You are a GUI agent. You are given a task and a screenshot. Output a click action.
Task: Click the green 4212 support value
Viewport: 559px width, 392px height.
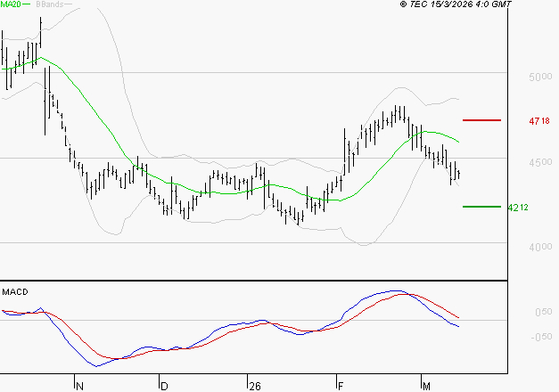tap(518, 208)
